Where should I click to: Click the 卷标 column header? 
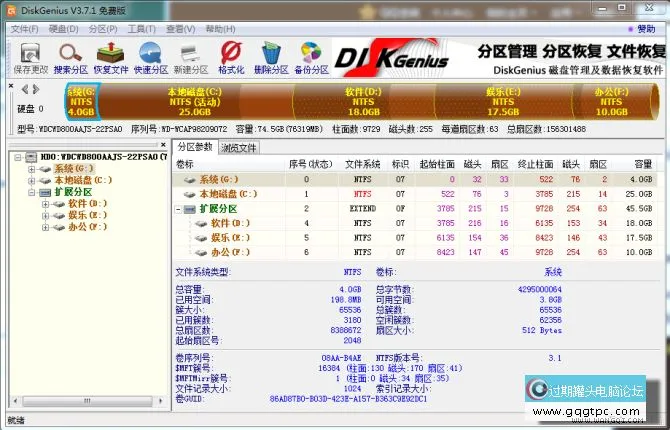(229, 164)
